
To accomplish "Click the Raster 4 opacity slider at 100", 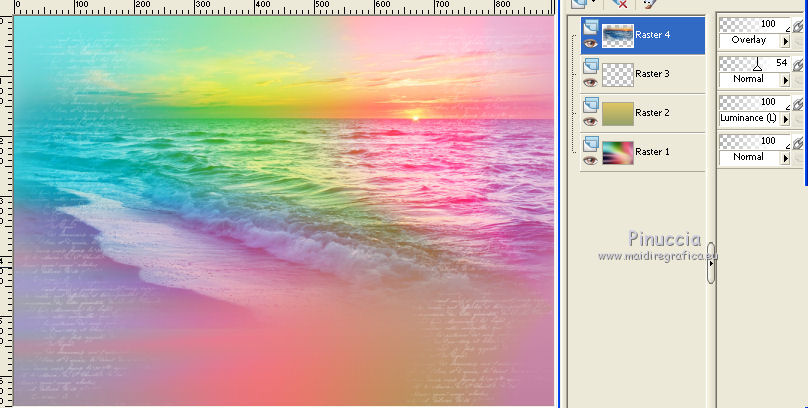I will tap(754, 24).
